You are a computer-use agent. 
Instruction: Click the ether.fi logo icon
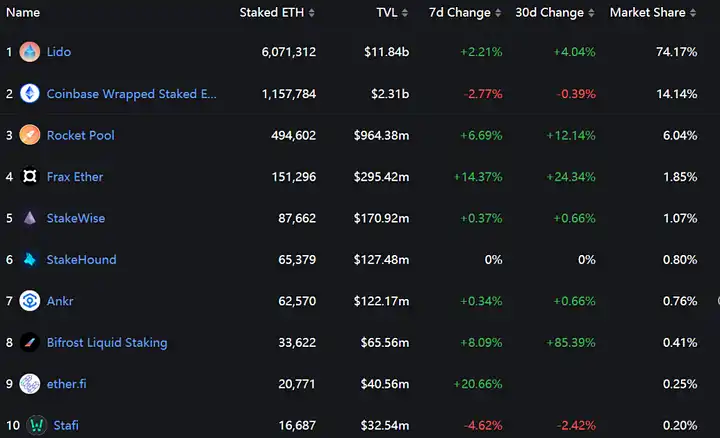[30, 384]
